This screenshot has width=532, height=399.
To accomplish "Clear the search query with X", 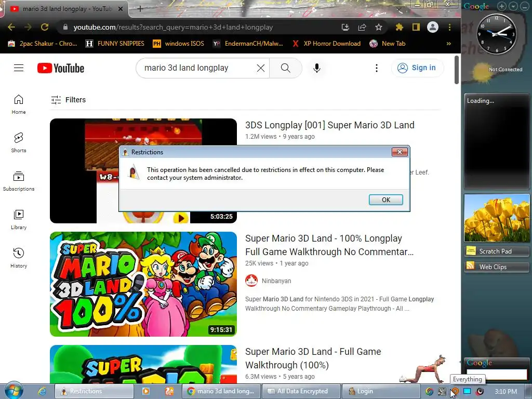I will tap(261, 68).
